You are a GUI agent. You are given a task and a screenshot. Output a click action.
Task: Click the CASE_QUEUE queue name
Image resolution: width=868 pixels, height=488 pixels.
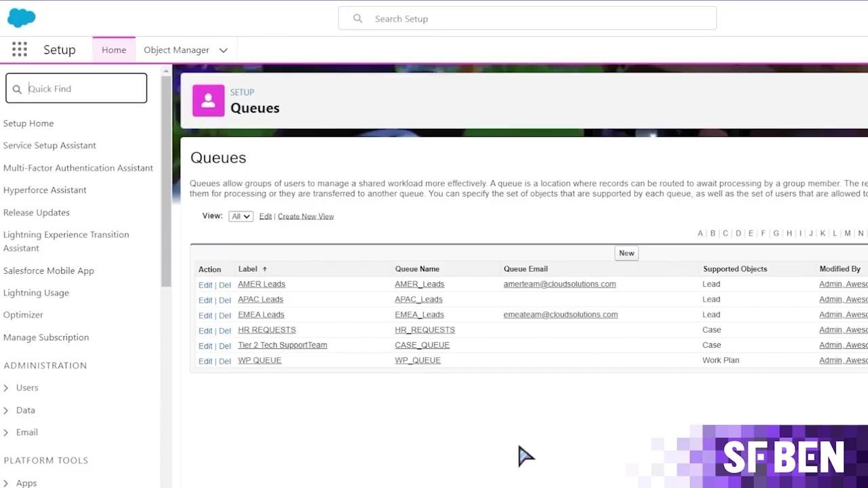click(422, 345)
